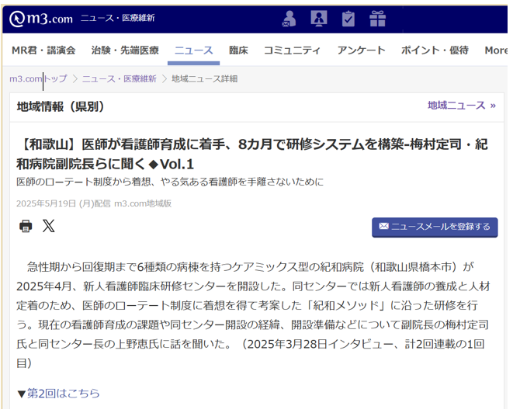Image resolution: width=513 pixels, height=420 pixels.
Task: Share the article on X
Action: 49,226
